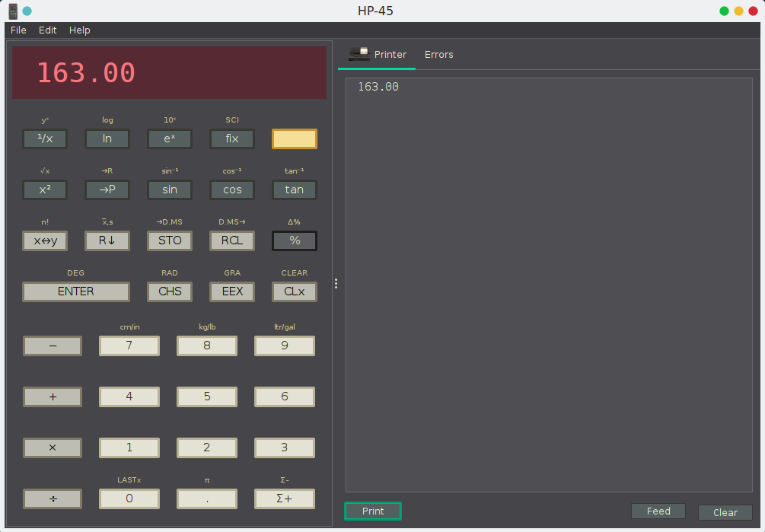Click the CLx clear key
Screen dimensions: 765x532
(294, 291)
